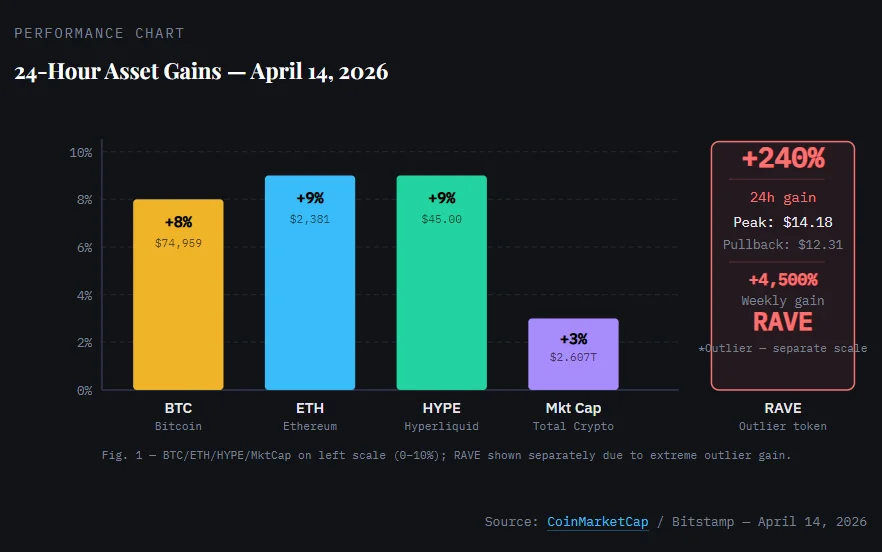Select the $74,959 price label
Screen dimensions: 882x552
pos(178,243)
